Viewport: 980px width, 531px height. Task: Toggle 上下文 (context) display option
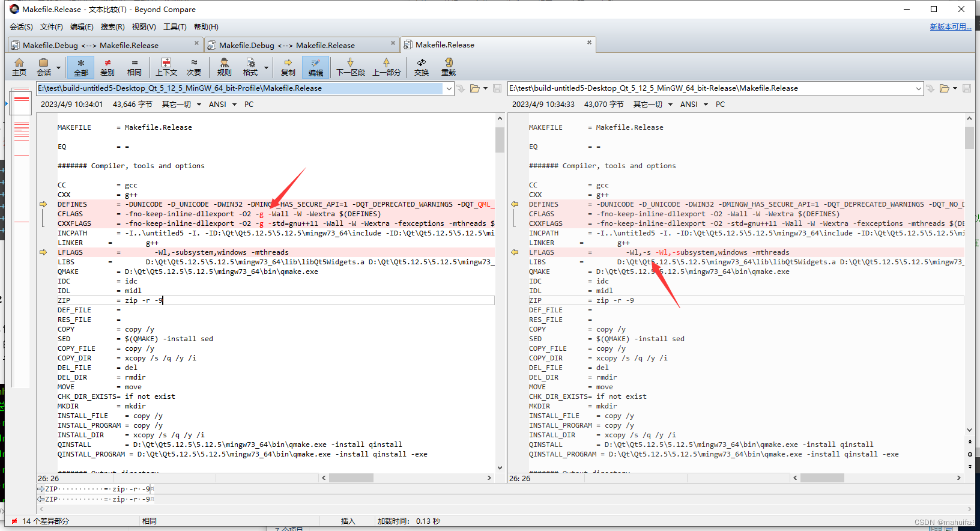click(166, 67)
